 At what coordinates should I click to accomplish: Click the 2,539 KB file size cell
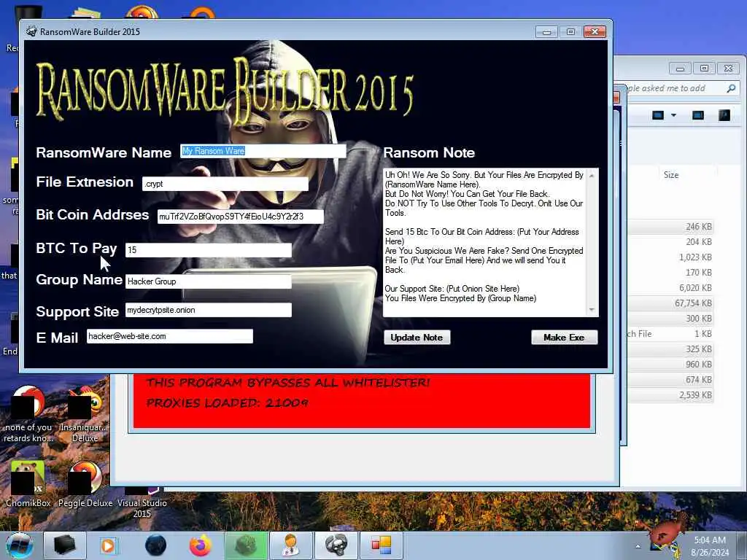(x=695, y=394)
